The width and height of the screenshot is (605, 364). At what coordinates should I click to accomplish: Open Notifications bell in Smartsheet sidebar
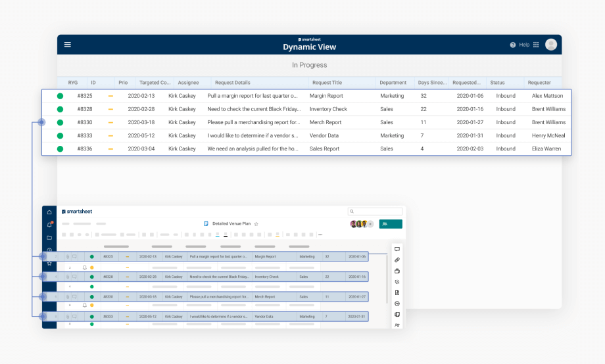(x=49, y=225)
